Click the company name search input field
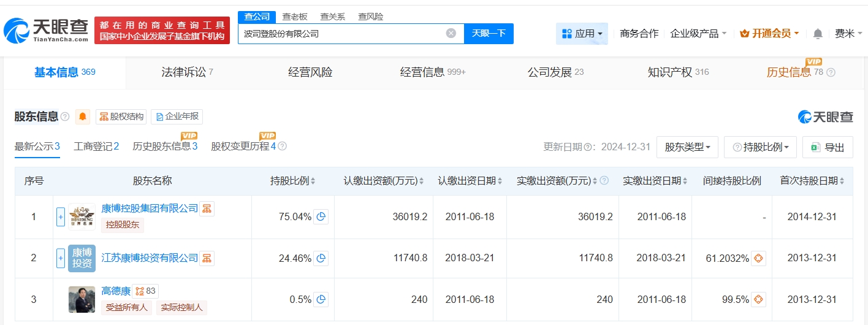Screen dimensions: 868x325 pos(340,34)
